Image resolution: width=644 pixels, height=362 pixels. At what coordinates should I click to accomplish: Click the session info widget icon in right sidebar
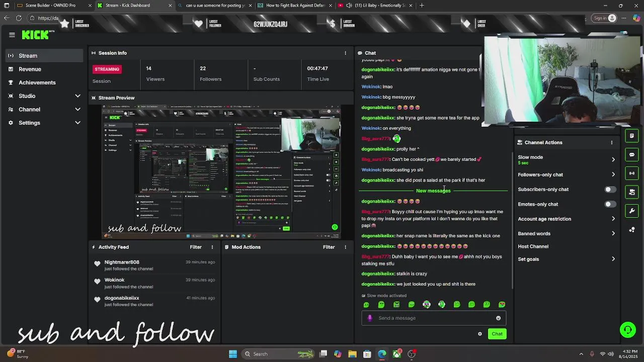(x=632, y=136)
